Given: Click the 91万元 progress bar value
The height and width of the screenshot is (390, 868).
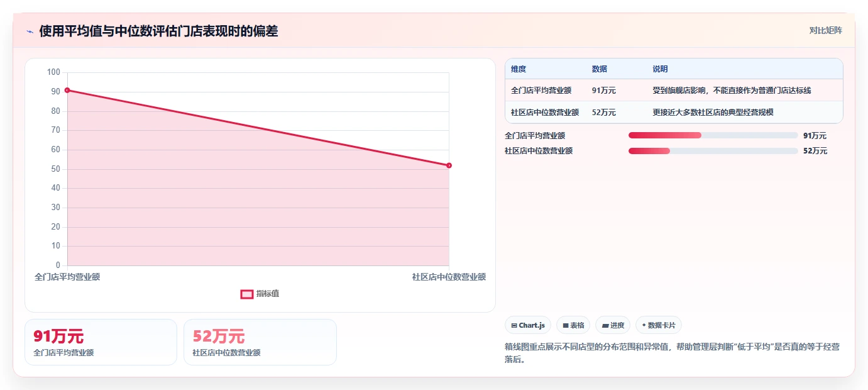Looking at the screenshot, I should coord(815,135).
